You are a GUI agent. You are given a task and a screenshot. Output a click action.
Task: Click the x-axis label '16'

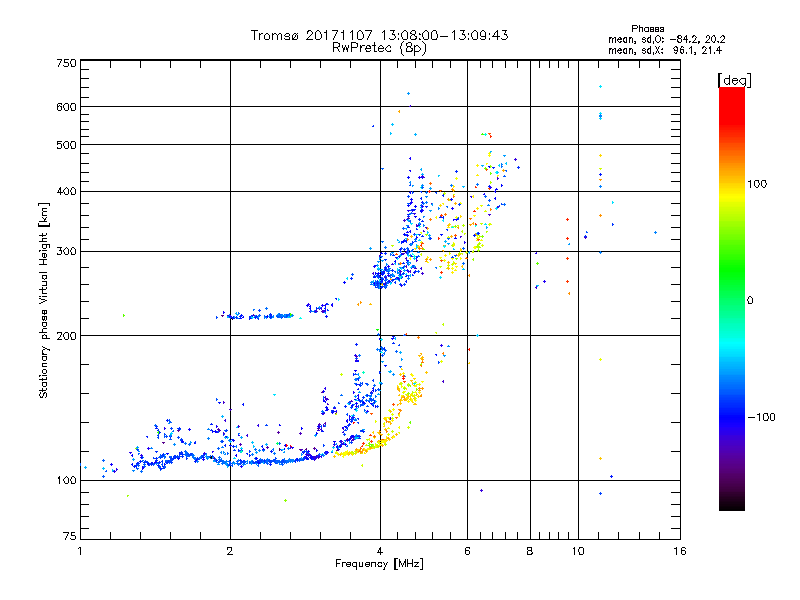point(680,551)
